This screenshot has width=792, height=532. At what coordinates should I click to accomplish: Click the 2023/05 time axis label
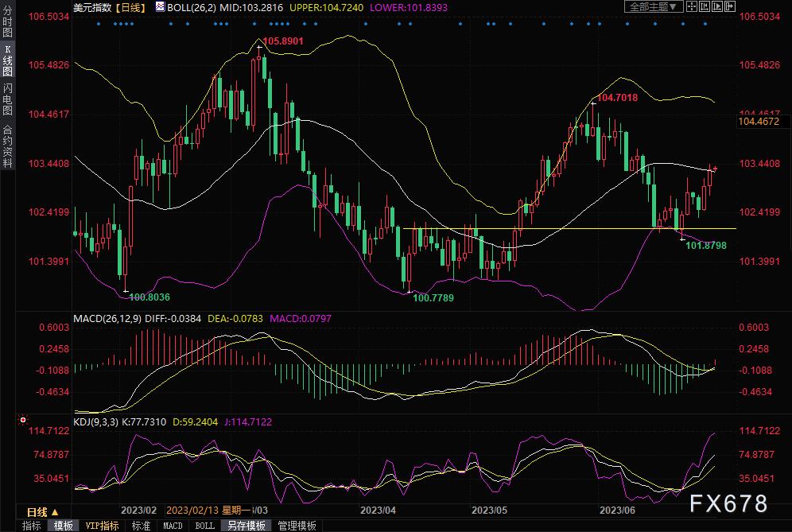click(x=489, y=511)
